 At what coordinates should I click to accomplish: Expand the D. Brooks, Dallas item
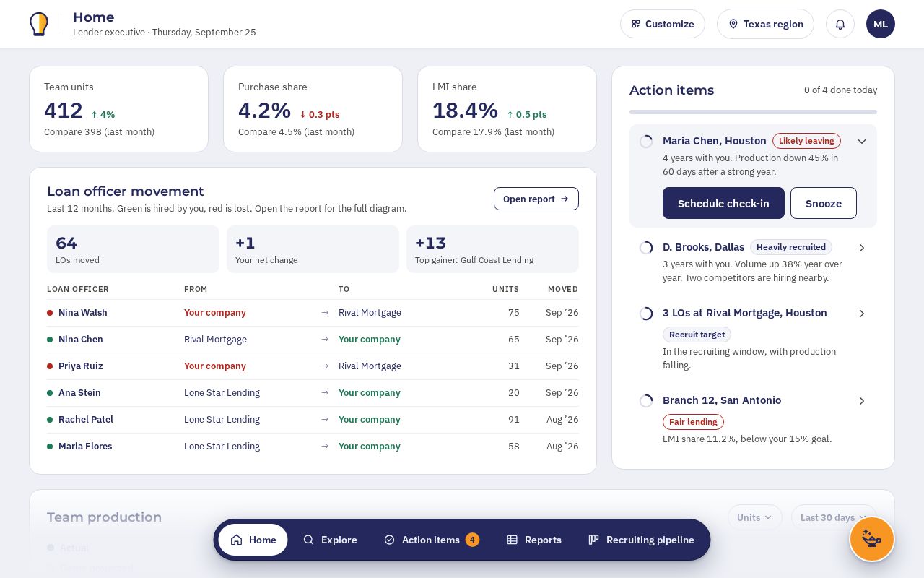pyautogui.click(x=861, y=248)
